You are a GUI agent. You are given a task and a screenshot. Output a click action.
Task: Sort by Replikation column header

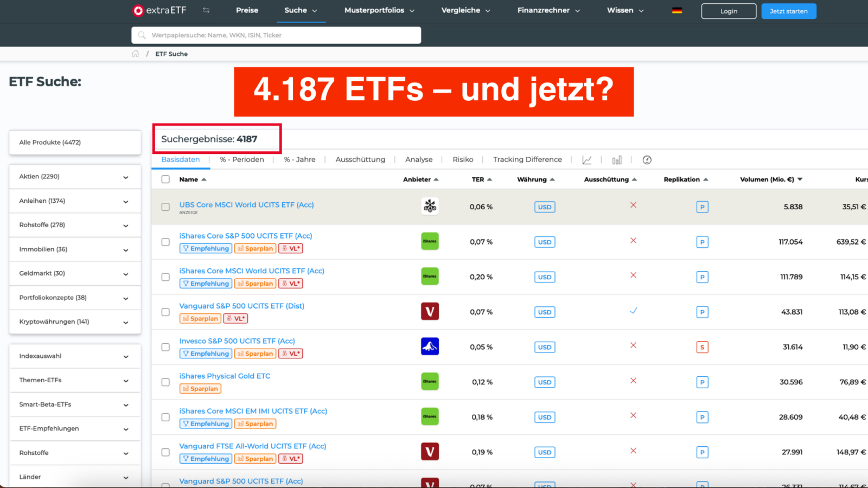pos(686,179)
